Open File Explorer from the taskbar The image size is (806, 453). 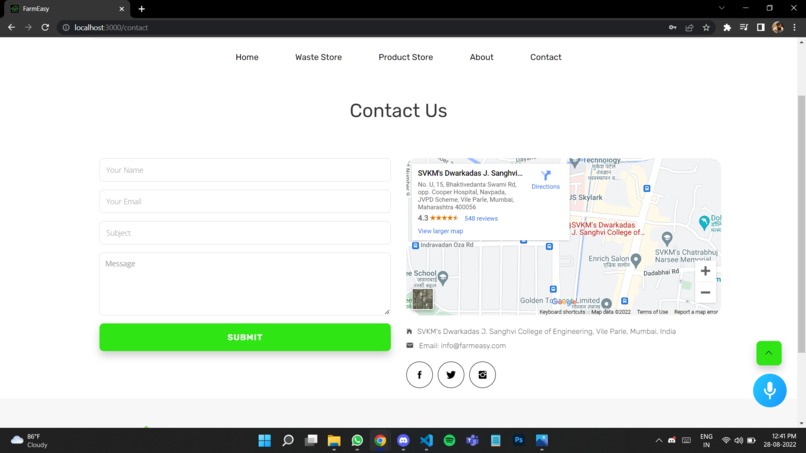pyautogui.click(x=334, y=440)
